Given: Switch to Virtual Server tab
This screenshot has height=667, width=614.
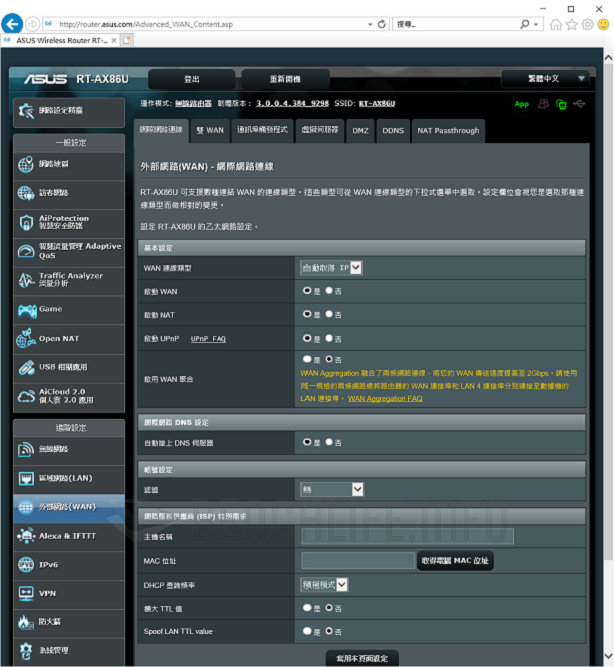Looking at the screenshot, I should pyautogui.click(x=320, y=131).
